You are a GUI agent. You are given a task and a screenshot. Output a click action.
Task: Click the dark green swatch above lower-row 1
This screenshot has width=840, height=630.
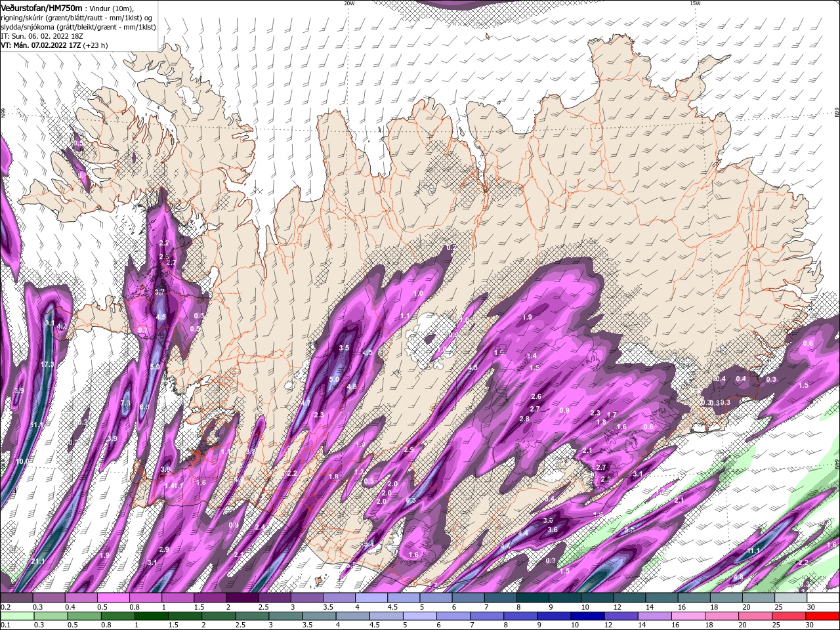coord(152,616)
